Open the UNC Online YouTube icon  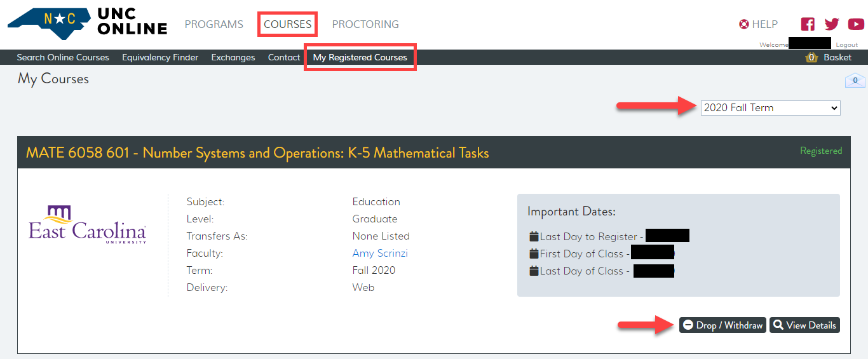[855, 24]
